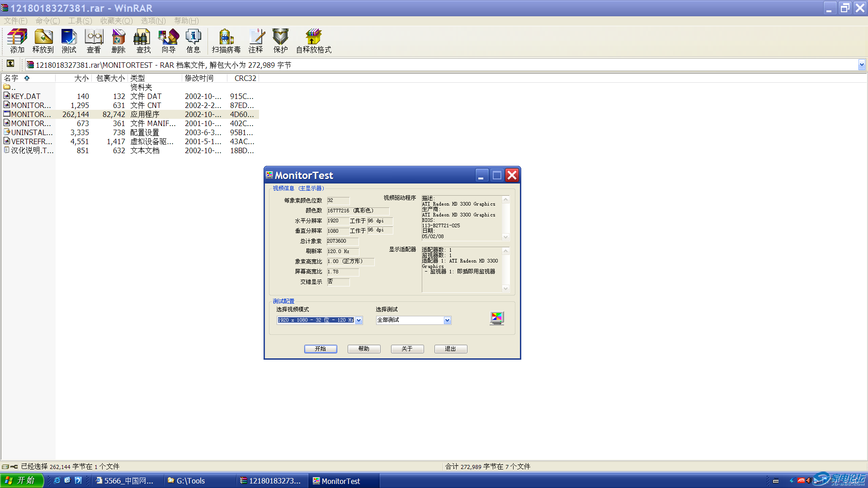Click the 帮助 button in MonitorTest
The width and height of the screenshot is (868, 488).
[x=364, y=349]
